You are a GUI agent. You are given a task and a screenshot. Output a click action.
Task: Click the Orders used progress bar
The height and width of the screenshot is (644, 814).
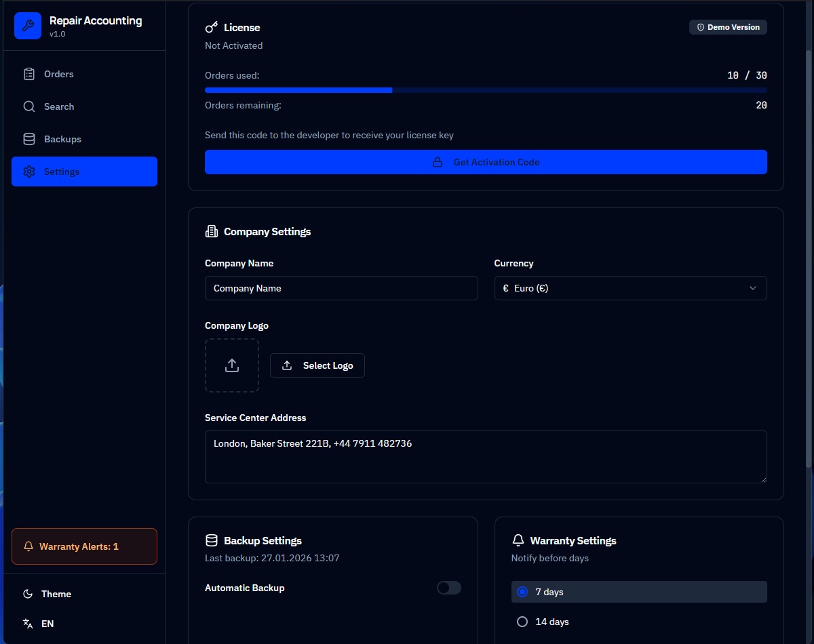(486, 89)
